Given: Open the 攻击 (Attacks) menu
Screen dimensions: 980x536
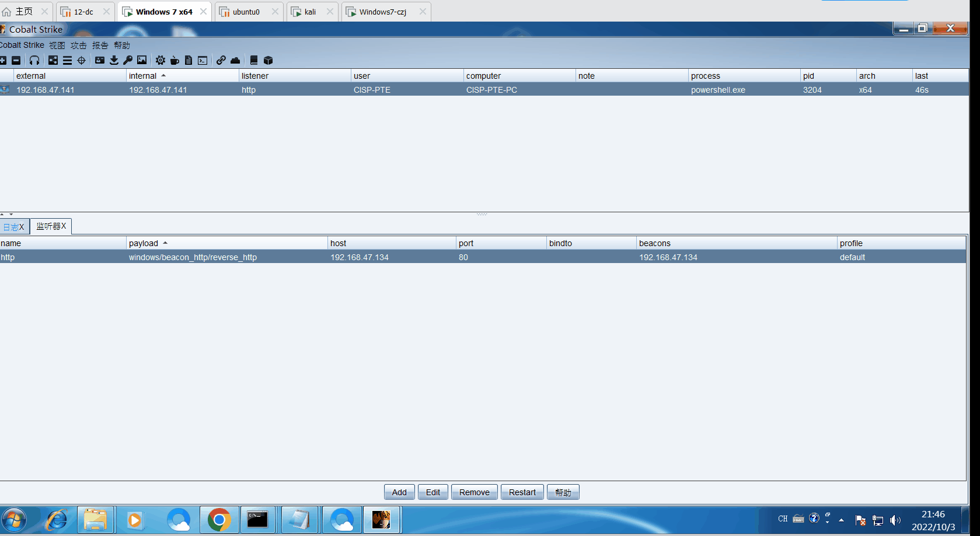Looking at the screenshot, I should 79,45.
